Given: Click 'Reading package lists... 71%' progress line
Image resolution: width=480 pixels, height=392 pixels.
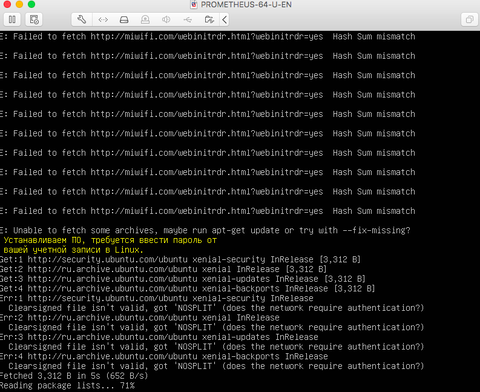Looking at the screenshot, I should 67,386.
